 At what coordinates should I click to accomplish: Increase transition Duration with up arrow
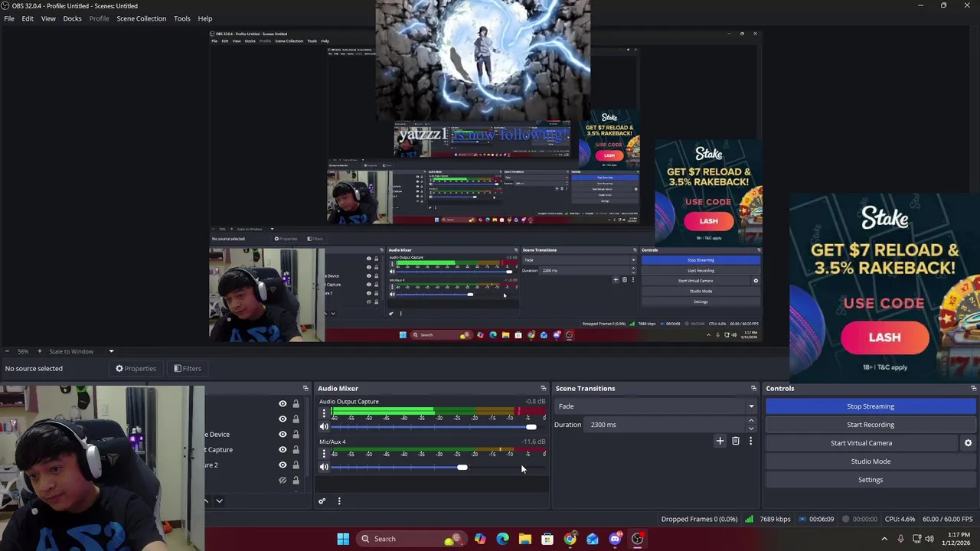(x=750, y=421)
